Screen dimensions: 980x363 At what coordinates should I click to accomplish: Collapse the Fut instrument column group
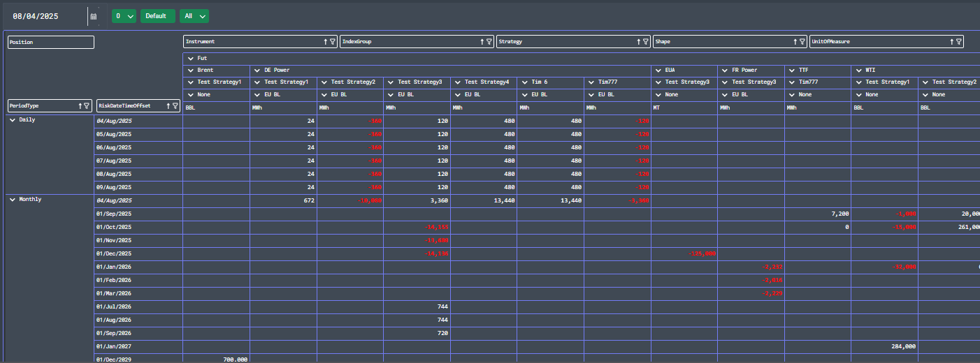[191, 59]
